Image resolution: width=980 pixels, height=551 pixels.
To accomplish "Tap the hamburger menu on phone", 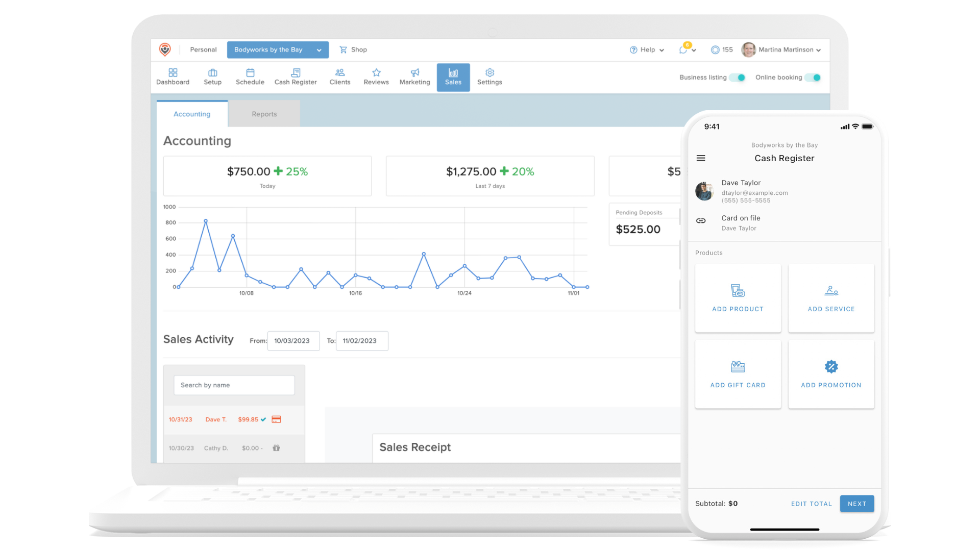I will [701, 158].
